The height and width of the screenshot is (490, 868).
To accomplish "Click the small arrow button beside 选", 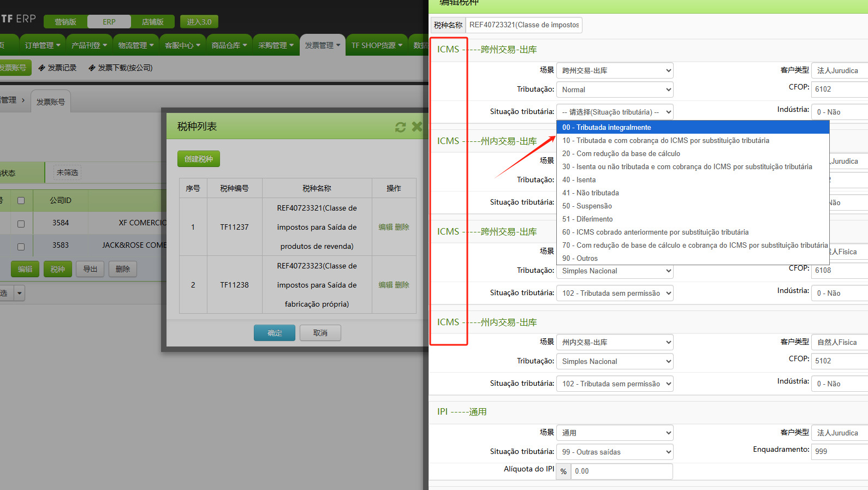I will pos(20,293).
